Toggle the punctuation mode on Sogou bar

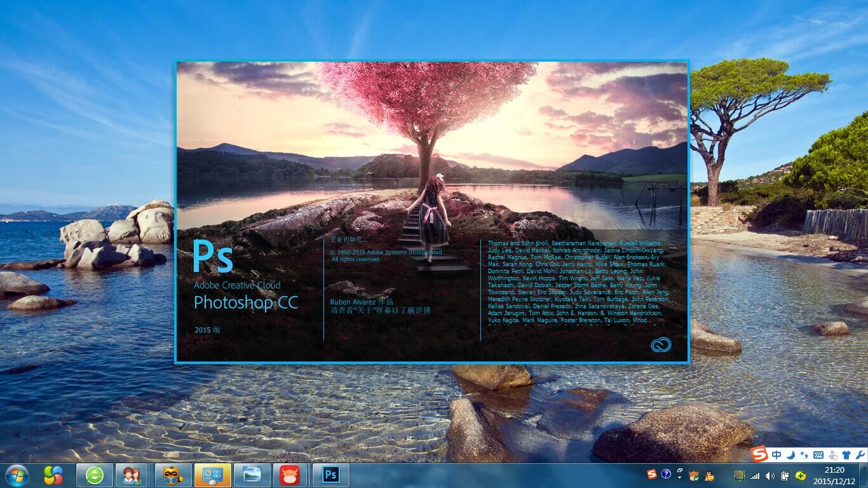(804, 455)
